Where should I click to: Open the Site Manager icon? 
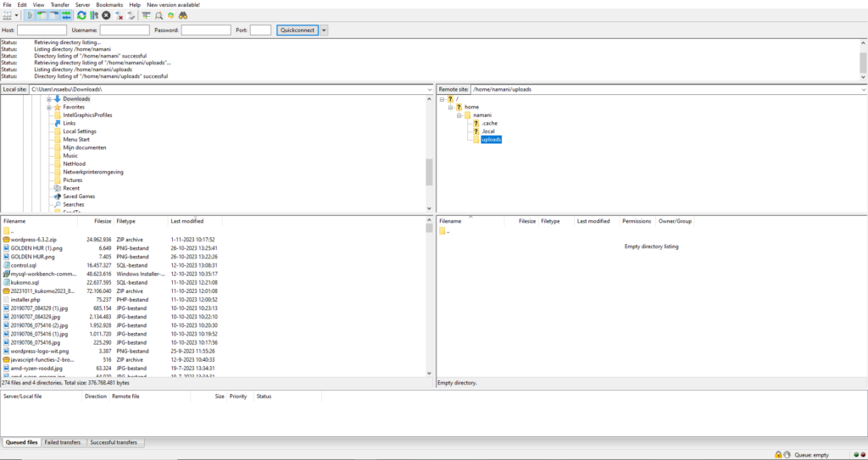(x=8, y=15)
